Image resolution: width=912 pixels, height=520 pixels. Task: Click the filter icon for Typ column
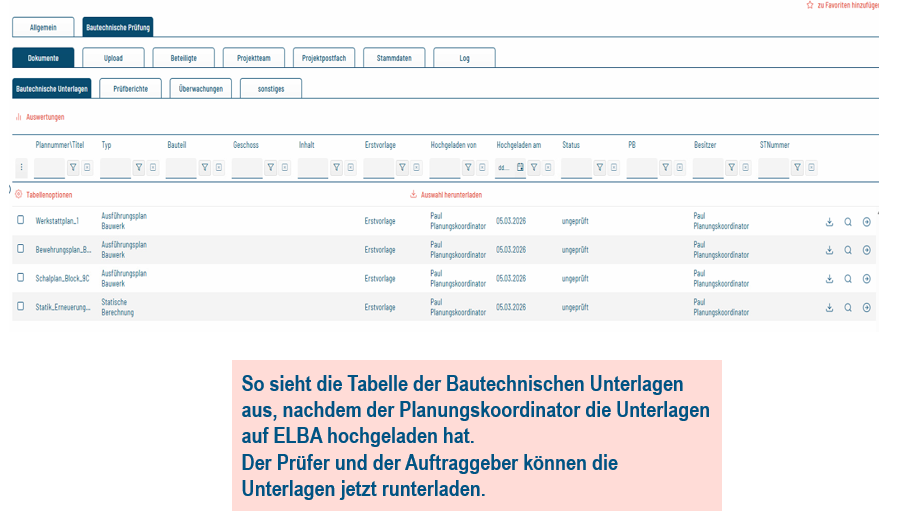pos(138,168)
